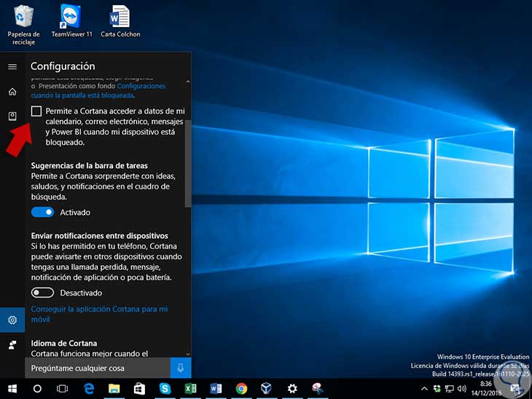The height and width of the screenshot is (399, 532).
Task: Open Papelera de reciclaje desktop icon
Action: 23,25
